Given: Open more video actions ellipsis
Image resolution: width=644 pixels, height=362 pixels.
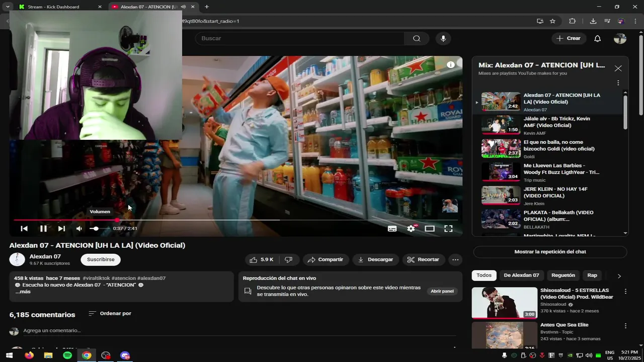Looking at the screenshot, I should (455, 259).
